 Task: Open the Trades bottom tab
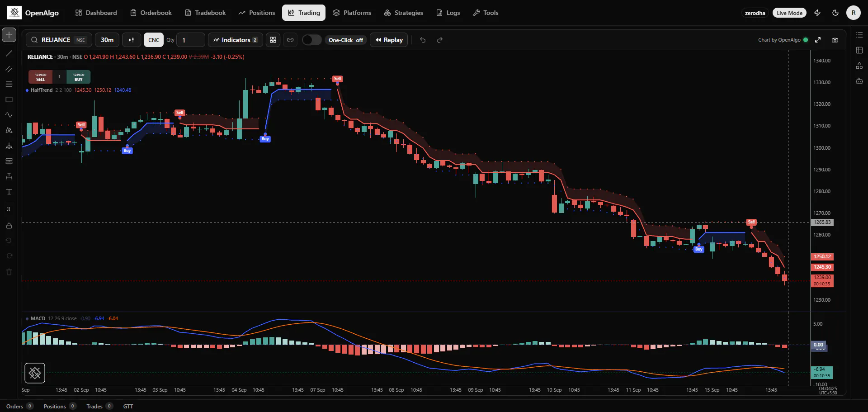(x=99, y=406)
